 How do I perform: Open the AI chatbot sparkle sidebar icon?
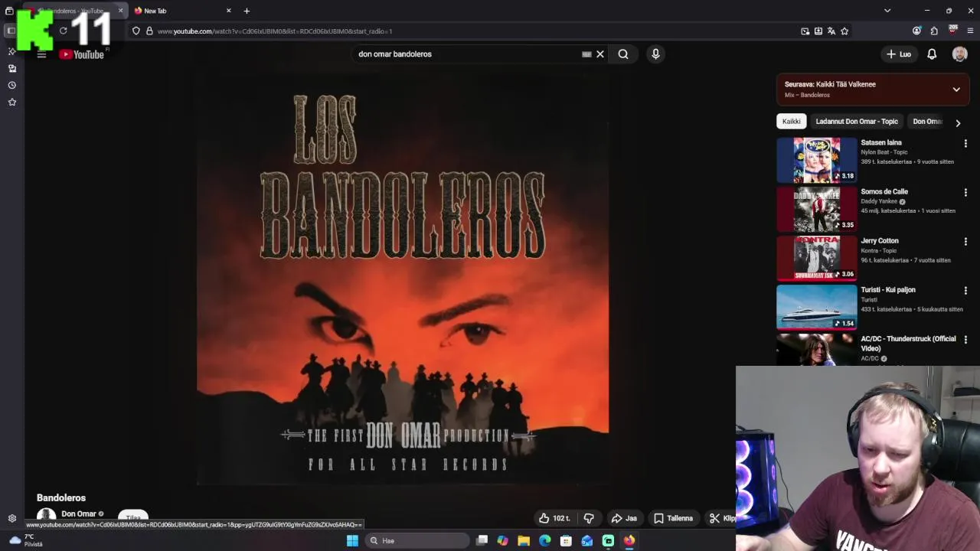11,51
